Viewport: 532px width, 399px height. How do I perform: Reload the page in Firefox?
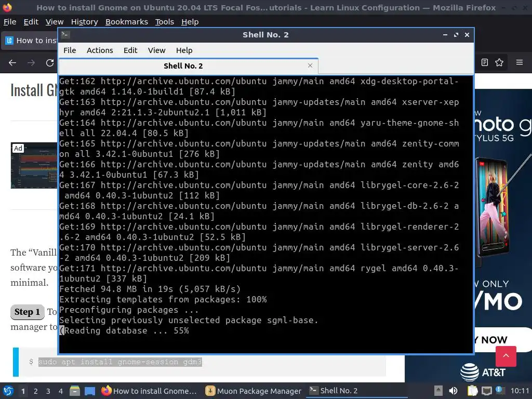50,63
